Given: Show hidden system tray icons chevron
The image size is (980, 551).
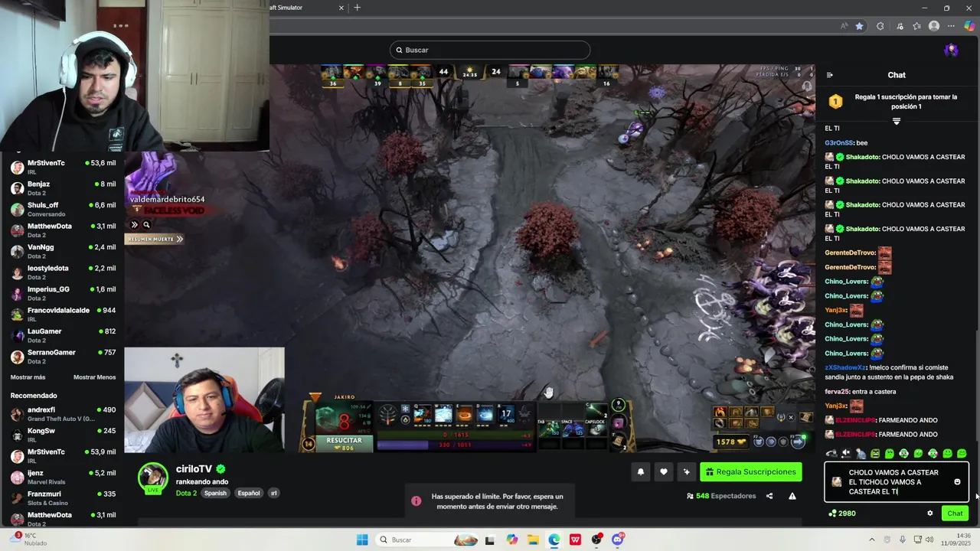Looking at the screenshot, I should [x=871, y=540].
